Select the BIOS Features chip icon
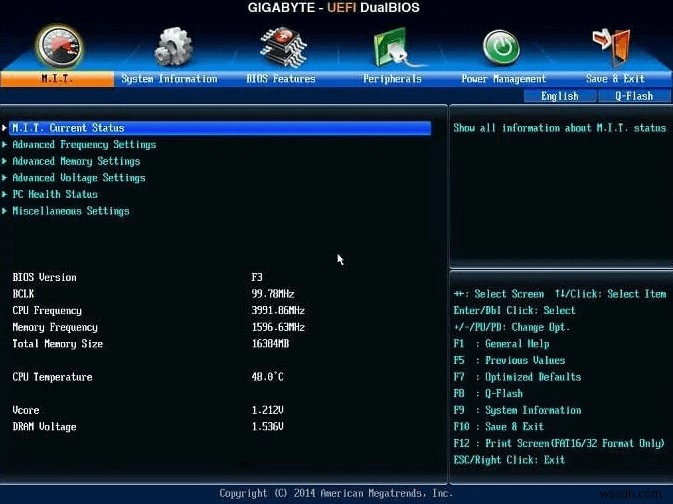 [x=283, y=47]
